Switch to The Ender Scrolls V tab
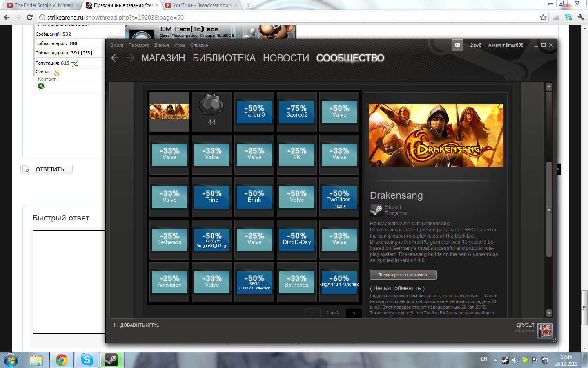This screenshot has width=588, height=368. click(x=42, y=5)
